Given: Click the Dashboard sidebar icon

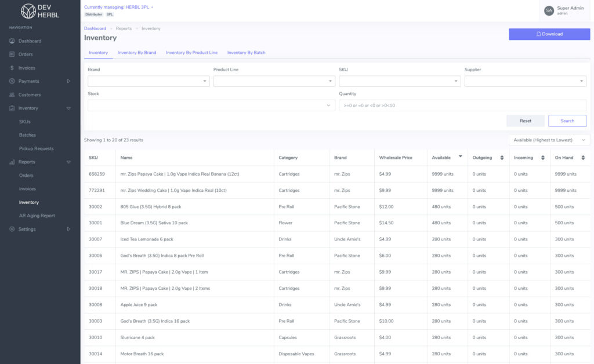Looking at the screenshot, I should click(x=12, y=41).
